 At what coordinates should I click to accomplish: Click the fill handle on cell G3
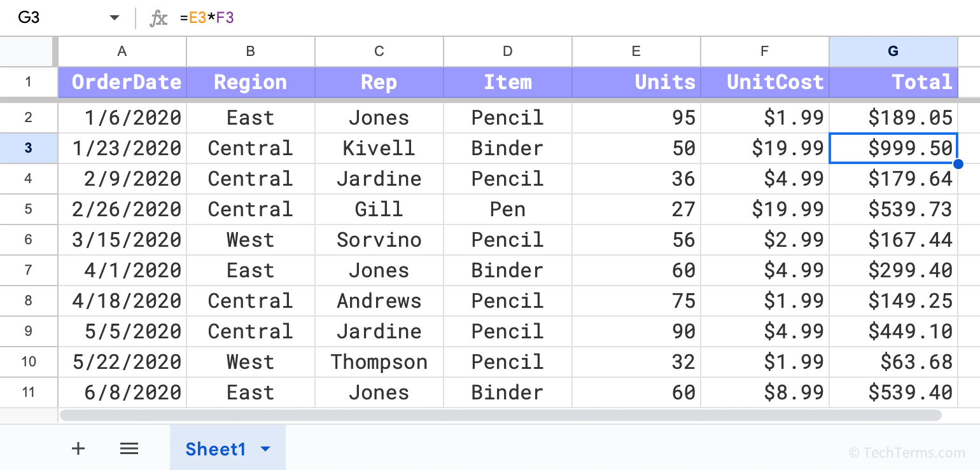tap(958, 164)
